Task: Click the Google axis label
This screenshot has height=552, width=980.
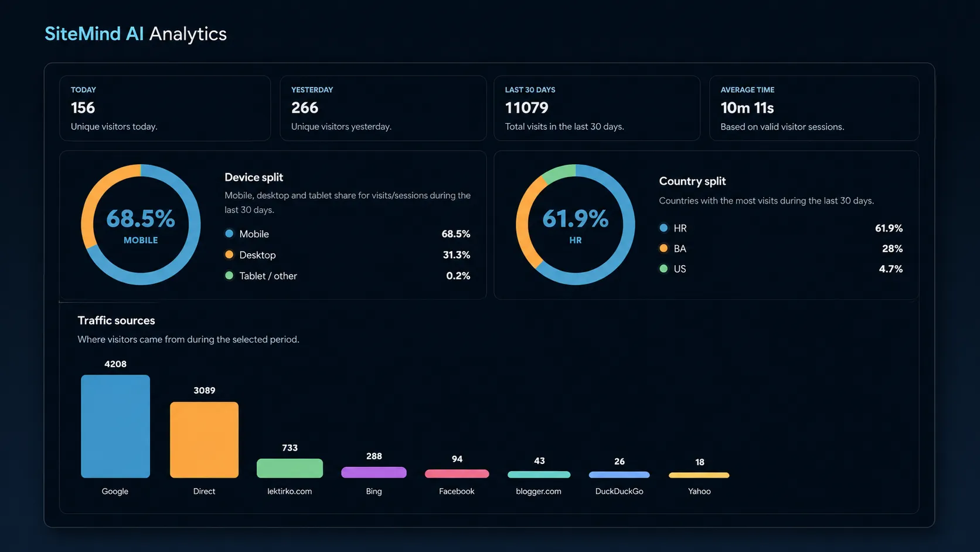Action: click(115, 492)
